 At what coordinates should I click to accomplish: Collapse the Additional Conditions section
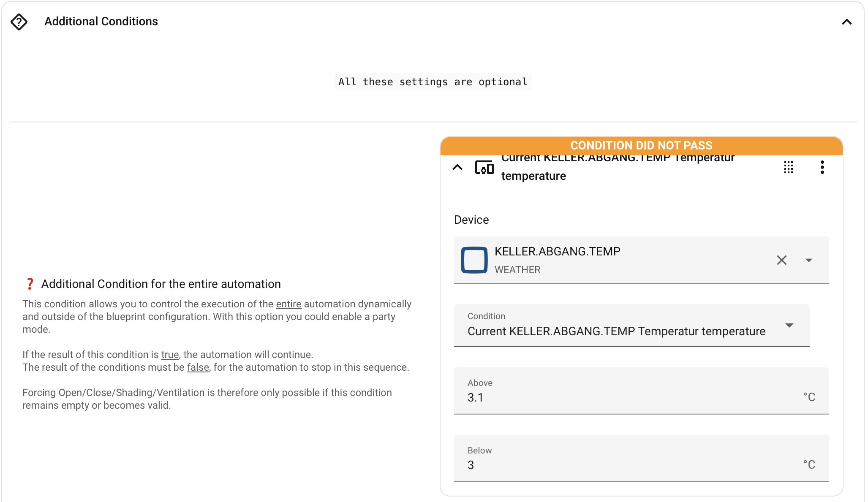click(x=846, y=22)
